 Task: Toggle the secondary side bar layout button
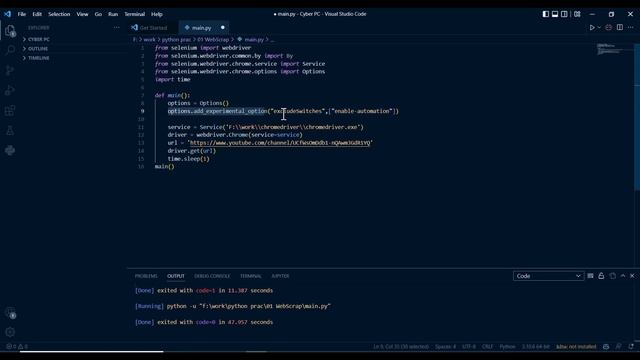tap(564, 14)
